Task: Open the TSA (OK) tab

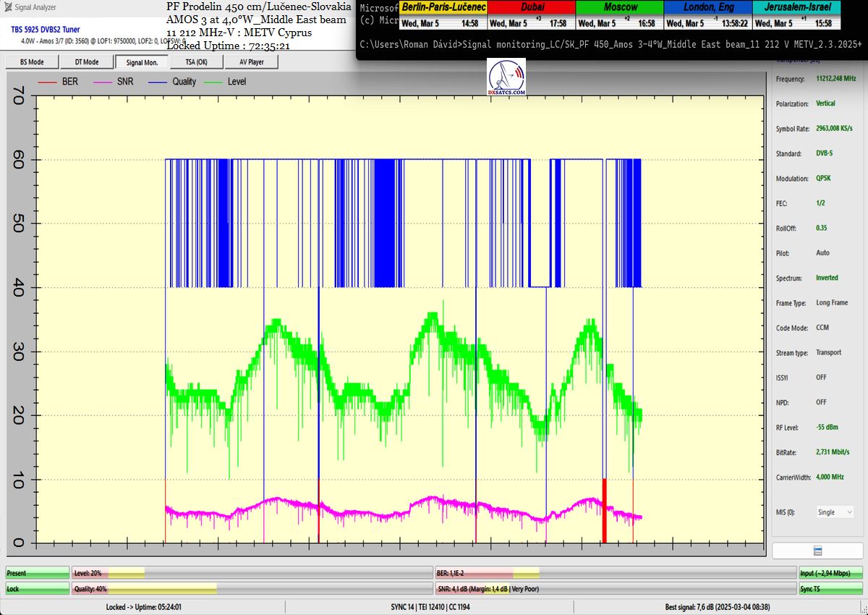Action: point(196,62)
